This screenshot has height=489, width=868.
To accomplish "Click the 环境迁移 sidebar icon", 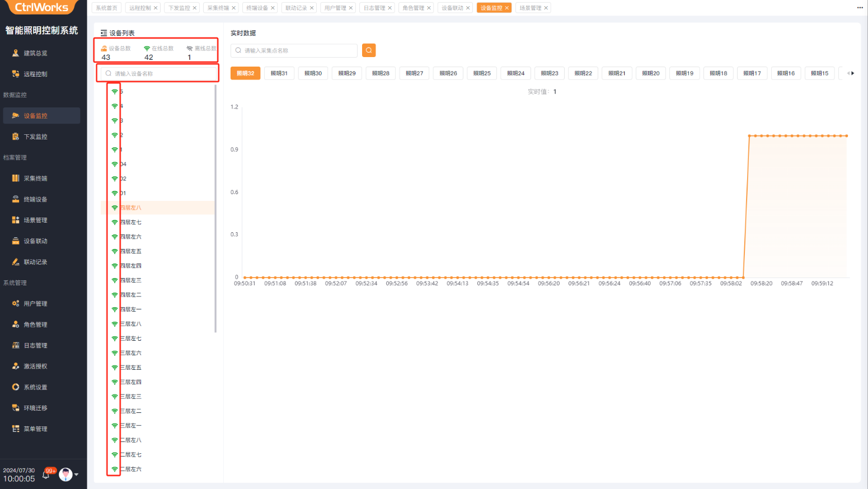I will click(16, 408).
